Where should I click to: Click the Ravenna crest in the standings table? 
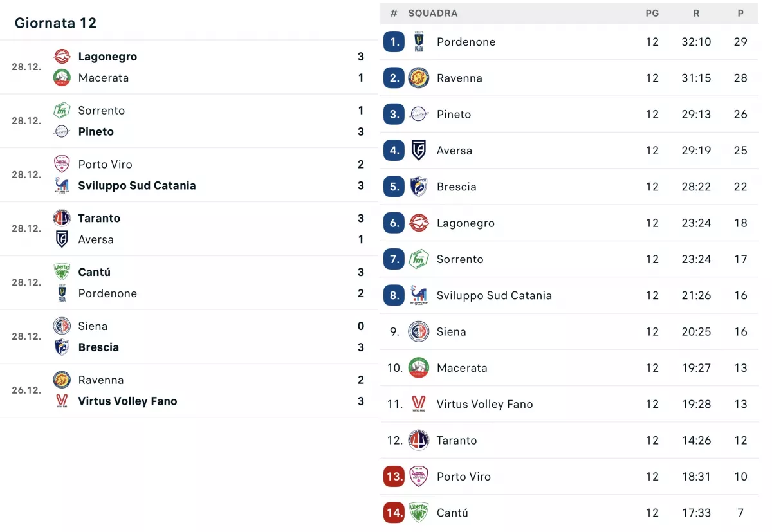(419, 78)
